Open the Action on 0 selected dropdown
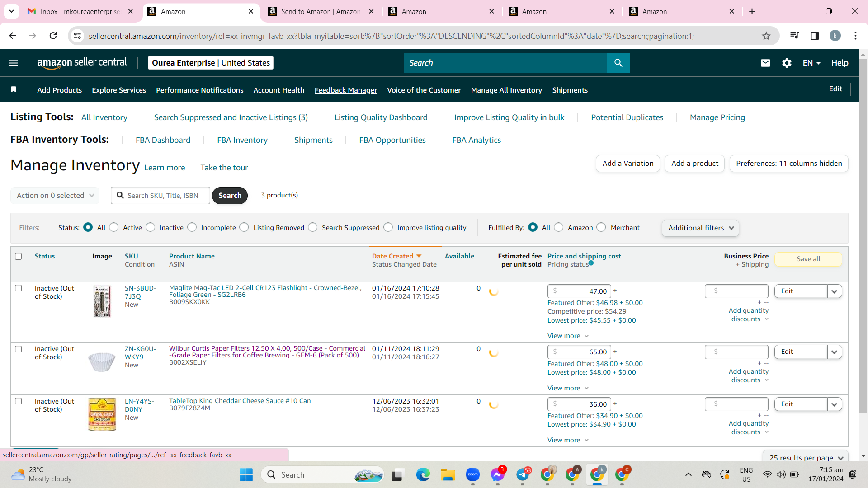 [55, 196]
